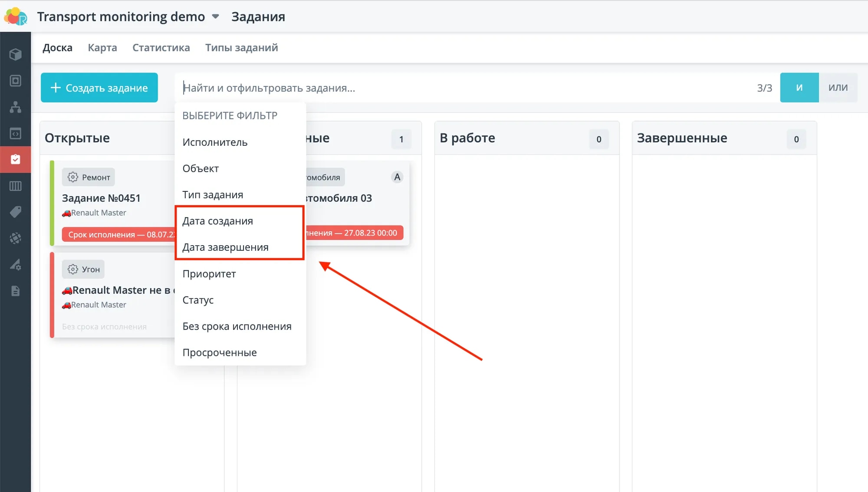Expand Transport monitoring demo dropdown arrow
The image size is (868, 492).
(x=215, y=16)
